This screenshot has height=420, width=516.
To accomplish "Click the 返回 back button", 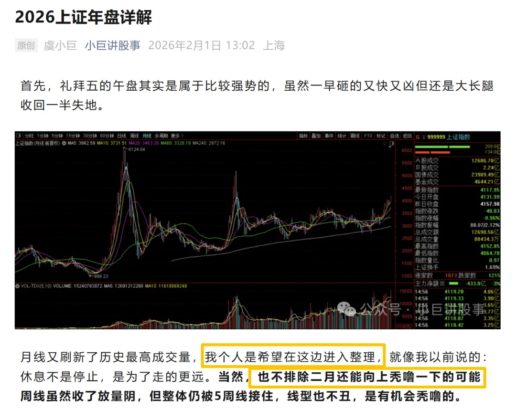I will coord(407,136).
